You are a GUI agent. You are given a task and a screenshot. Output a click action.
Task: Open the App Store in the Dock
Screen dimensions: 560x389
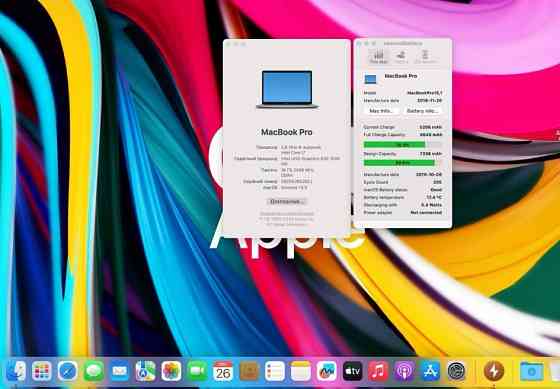click(x=431, y=371)
